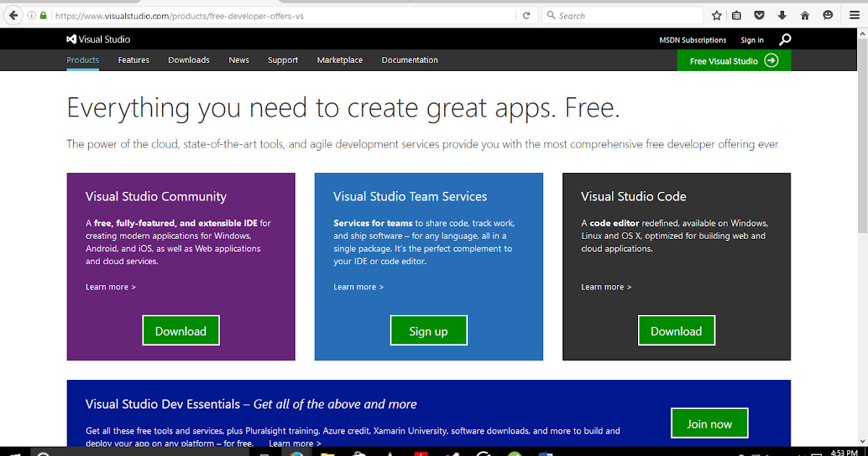Image resolution: width=868 pixels, height=456 pixels.
Task: Sign up for Visual Studio Team Services
Action: pyautogui.click(x=428, y=330)
